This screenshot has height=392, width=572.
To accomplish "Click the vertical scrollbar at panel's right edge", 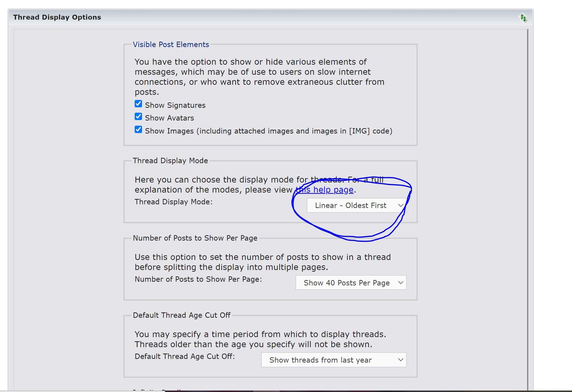I will pyautogui.click(x=528, y=200).
